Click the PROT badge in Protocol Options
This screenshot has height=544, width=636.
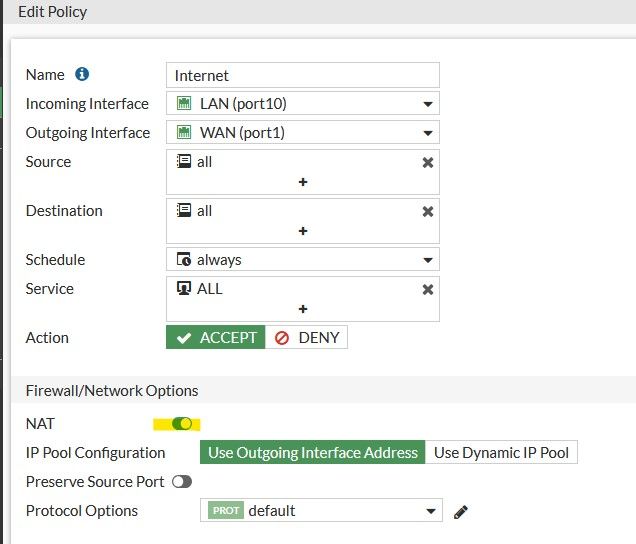[226, 511]
